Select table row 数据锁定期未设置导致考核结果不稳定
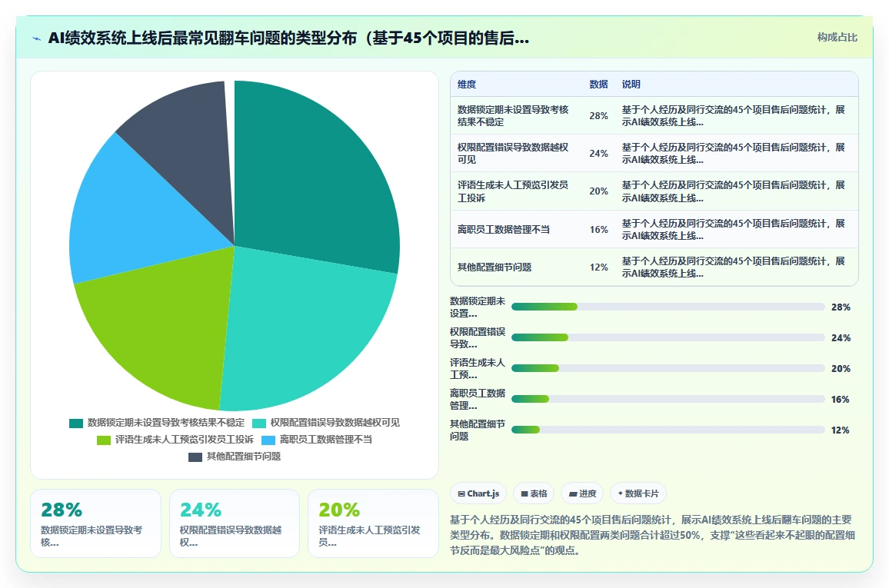The image size is (889, 588). coord(654,115)
